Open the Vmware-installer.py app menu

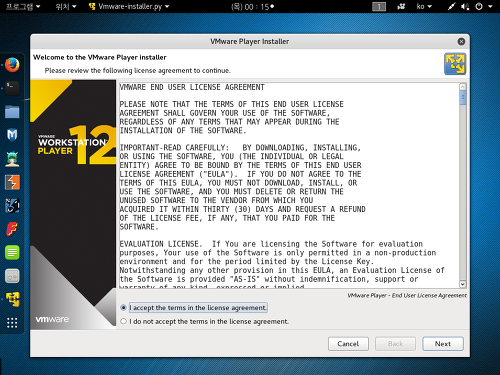click(x=129, y=6)
